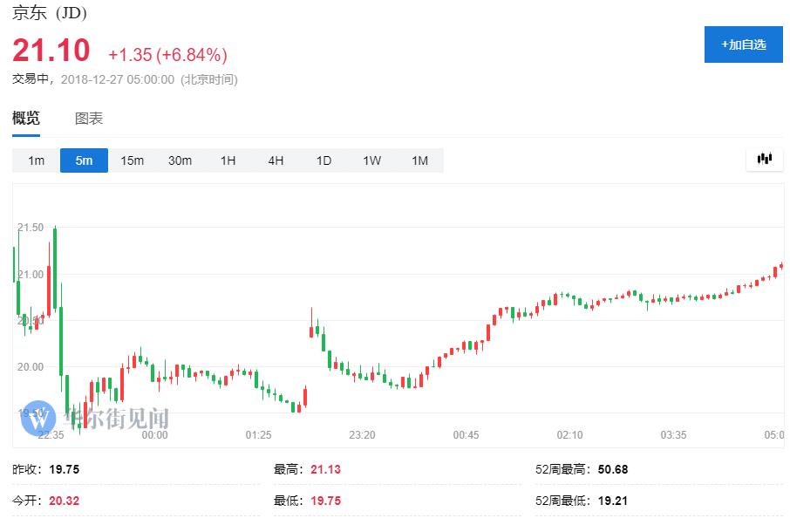Click the 01:25 time axis label
The width and height of the screenshot is (790, 532).
pos(258,435)
